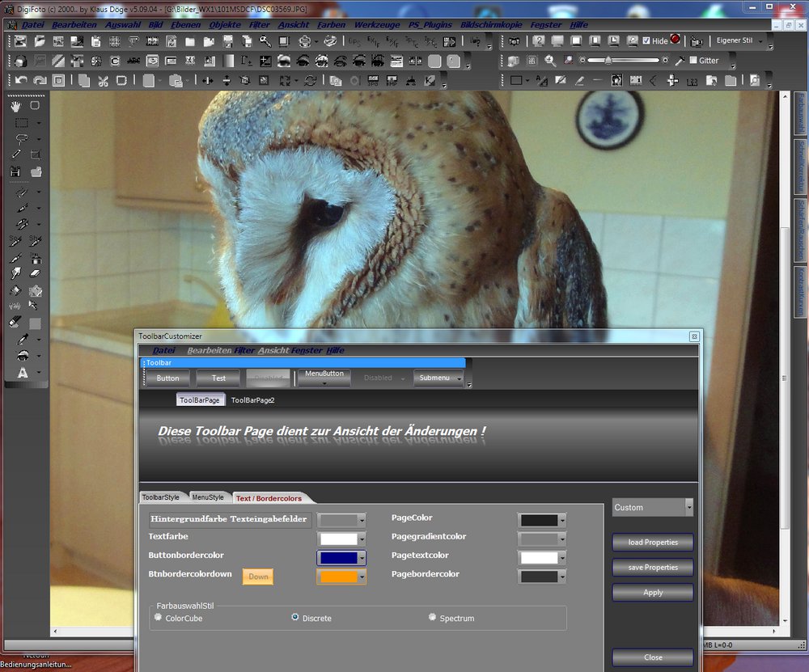
Task: Open the Filter menu in main menubar
Action: pyautogui.click(x=259, y=25)
